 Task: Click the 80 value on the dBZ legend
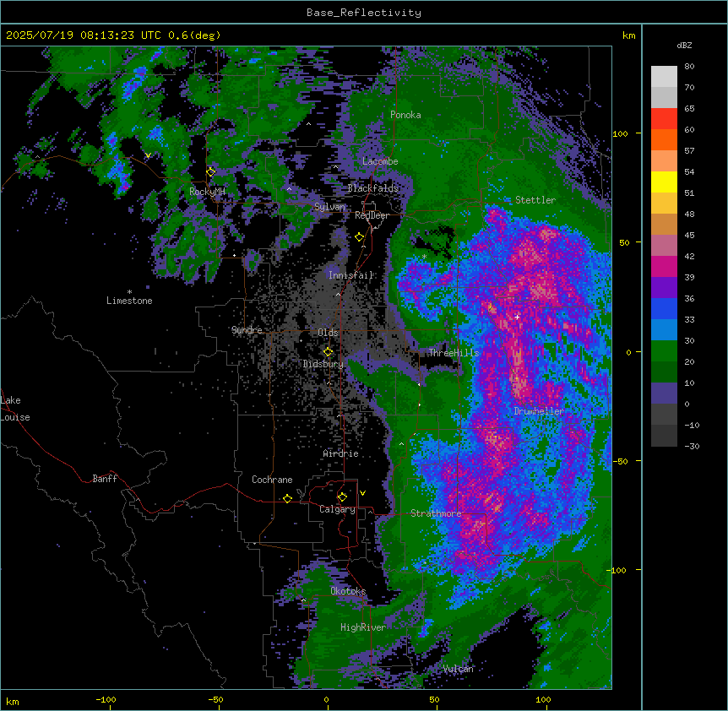click(689, 67)
